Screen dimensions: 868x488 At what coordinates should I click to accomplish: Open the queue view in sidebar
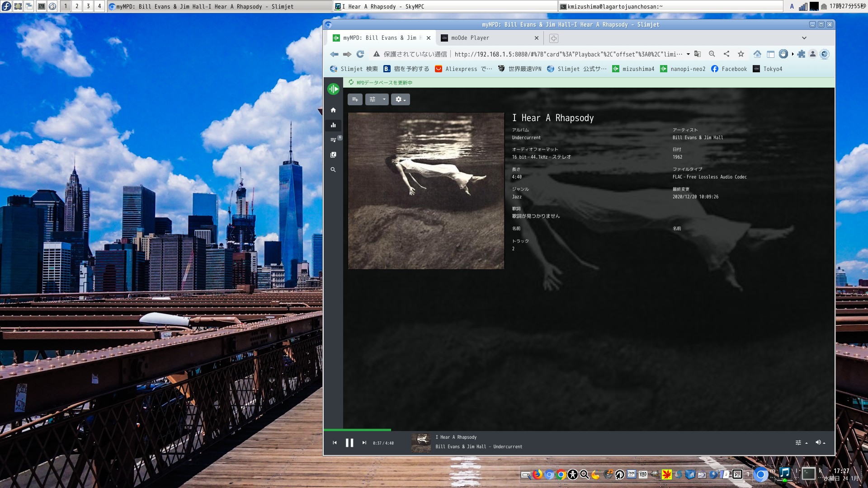point(333,140)
